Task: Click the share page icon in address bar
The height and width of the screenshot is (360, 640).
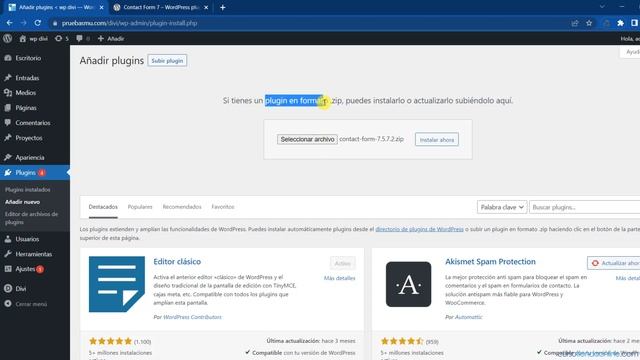Action: pos(575,23)
